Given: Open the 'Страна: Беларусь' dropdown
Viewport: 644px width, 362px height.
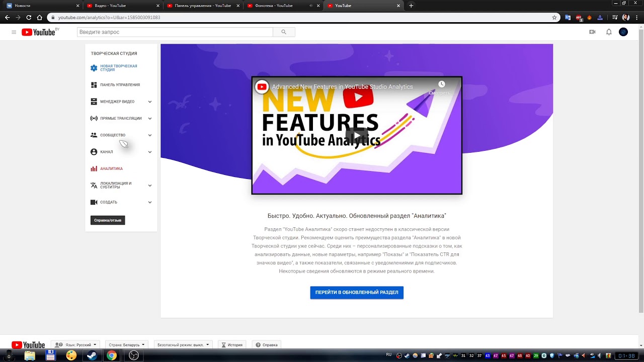Looking at the screenshot, I should coord(127,345).
